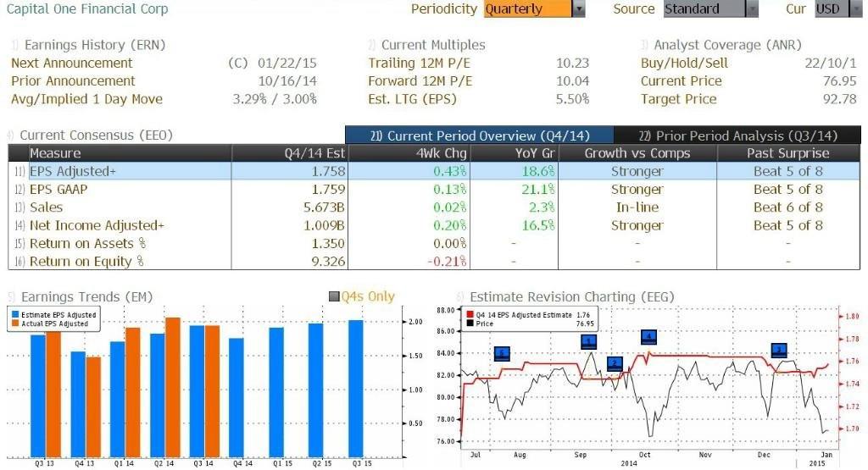Image resolution: width=868 pixels, height=470 pixels.
Task: Select the EPS Adjusted+ row
Action: pos(435,171)
